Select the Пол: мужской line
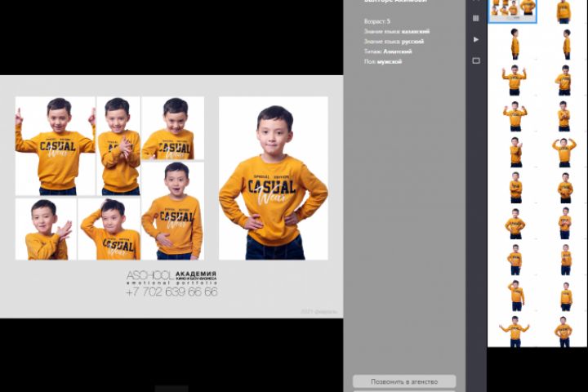 pyautogui.click(x=383, y=61)
